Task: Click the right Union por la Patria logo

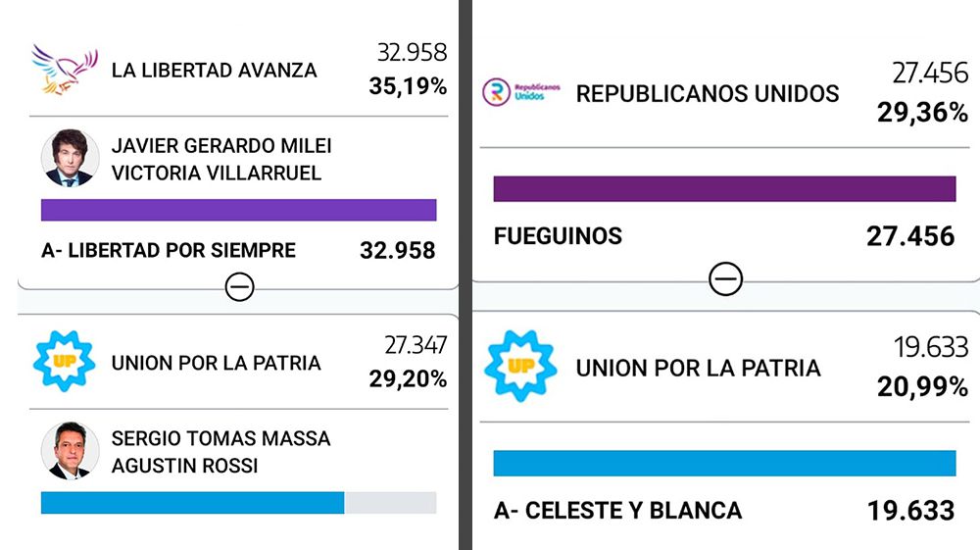Action: 520,367
